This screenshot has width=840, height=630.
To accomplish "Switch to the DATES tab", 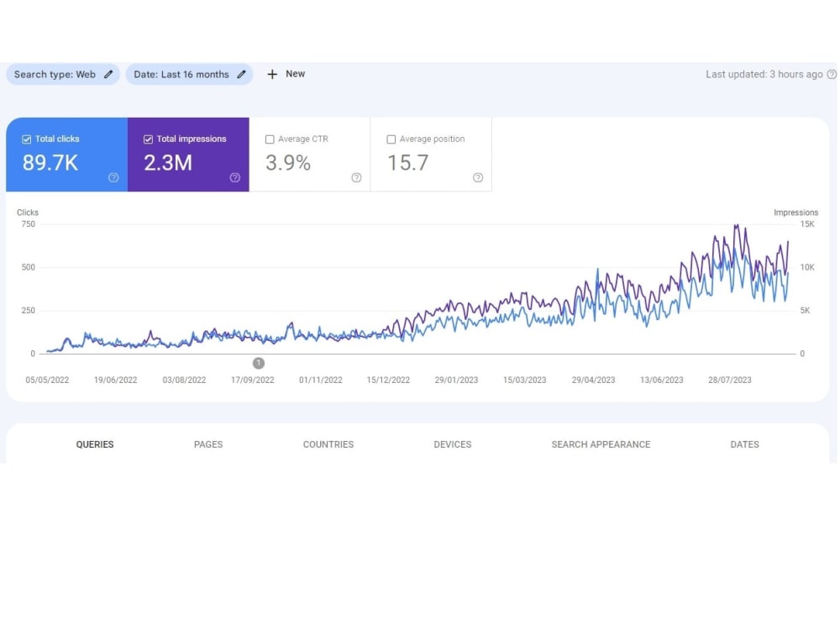I will click(x=744, y=444).
